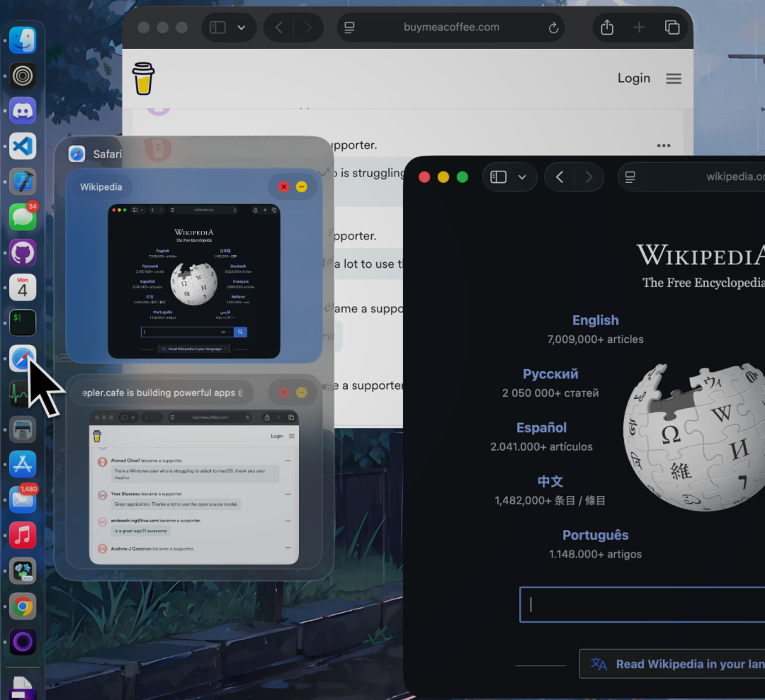This screenshot has height=700, width=765.
Task: Click the Wikipedia globe logo
Action: point(693,437)
